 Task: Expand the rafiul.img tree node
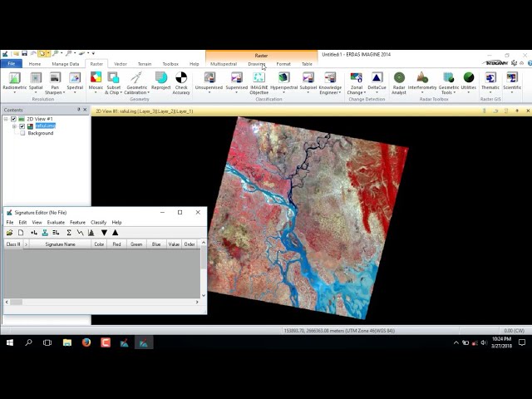click(x=14, y=126)
